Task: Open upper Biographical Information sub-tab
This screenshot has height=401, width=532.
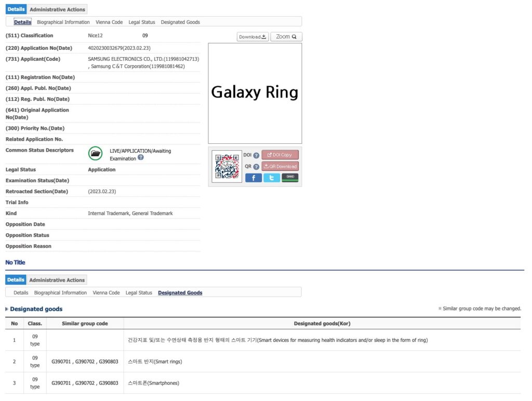Action: tap(63, 22)
